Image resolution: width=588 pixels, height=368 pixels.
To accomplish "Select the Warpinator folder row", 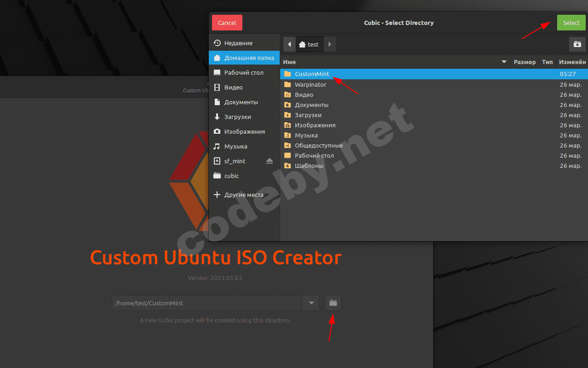I will pyautogui.click(x=434, y=84).
